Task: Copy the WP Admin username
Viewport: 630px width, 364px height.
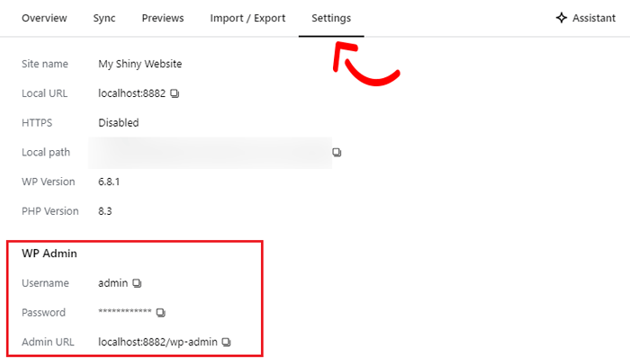Action: click(x=138, y=283)
